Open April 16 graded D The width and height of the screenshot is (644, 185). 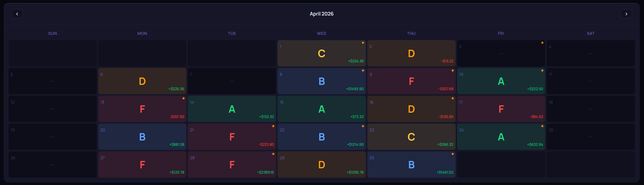point(411,109)
